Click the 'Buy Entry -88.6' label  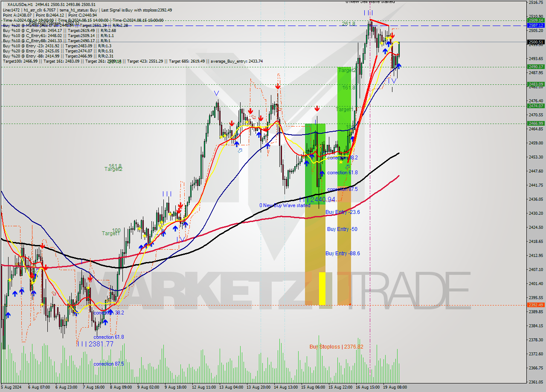point(343,254)
